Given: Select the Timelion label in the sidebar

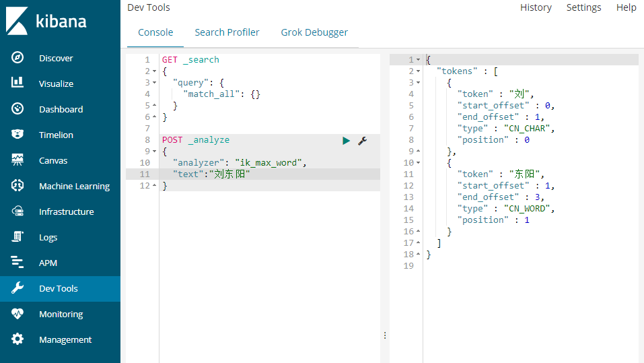Looking at the screenshot, I should [x=56, y=135].
